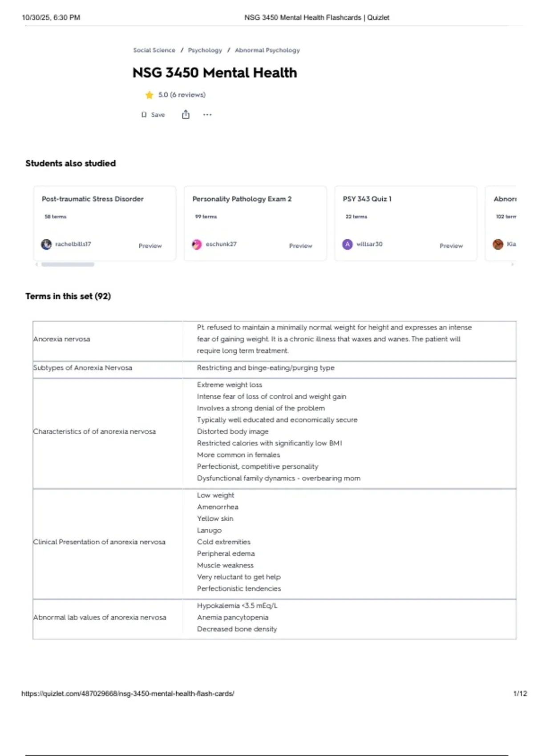Select Subtypes of Anorexia Nervosa term
This screenshot has width=534, height=756.
point(83,368)
